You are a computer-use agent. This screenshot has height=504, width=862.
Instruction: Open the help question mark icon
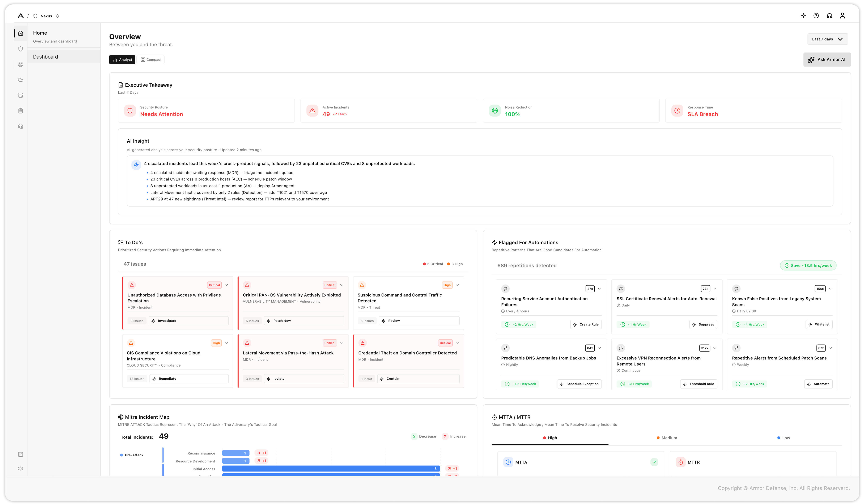click(x=816, y=16)
